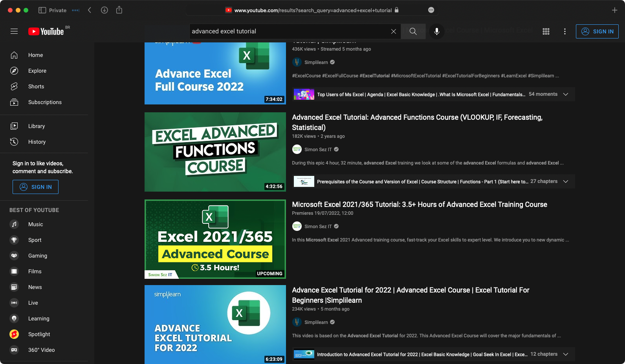Viewport: 625px width, 364px height.
Task: Open the Excel Advanced Functions Course thumbnail
Action: [215, 152]
